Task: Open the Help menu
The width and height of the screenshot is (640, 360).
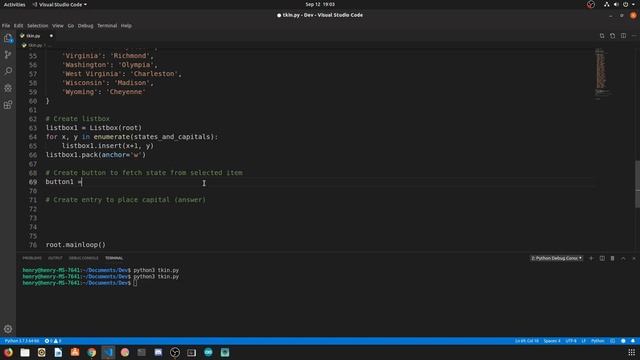Action: point(126,26)
